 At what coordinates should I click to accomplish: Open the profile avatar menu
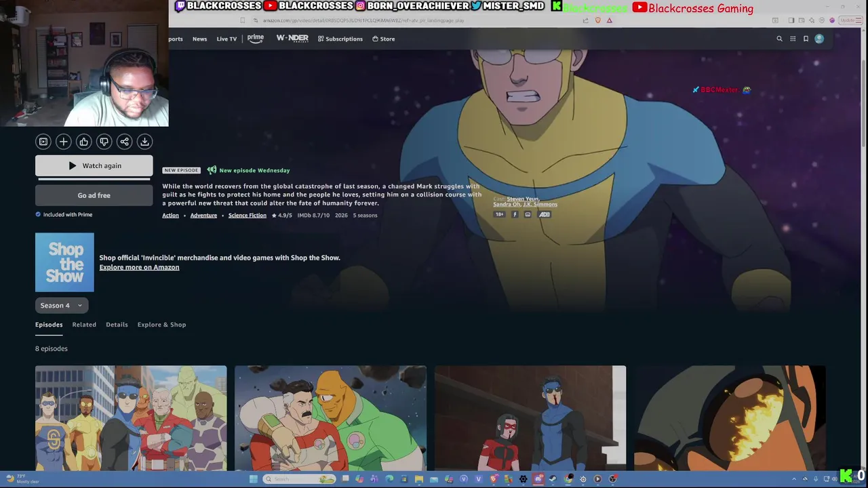tap(819, 39)
